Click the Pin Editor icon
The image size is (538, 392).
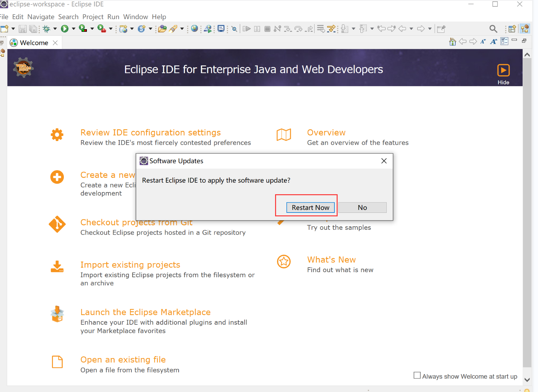(441, 29)
